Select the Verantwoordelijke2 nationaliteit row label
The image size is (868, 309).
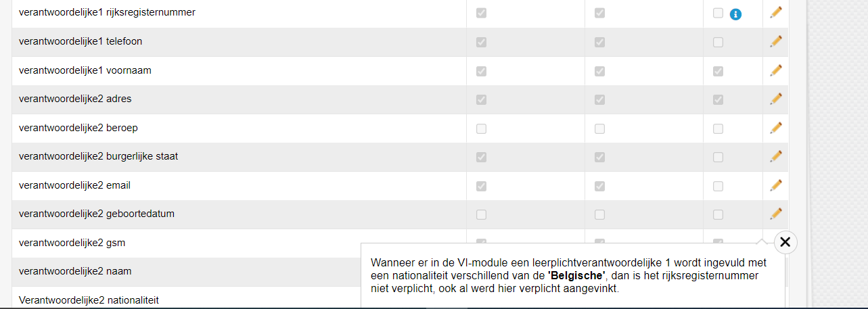click(89, 300)
